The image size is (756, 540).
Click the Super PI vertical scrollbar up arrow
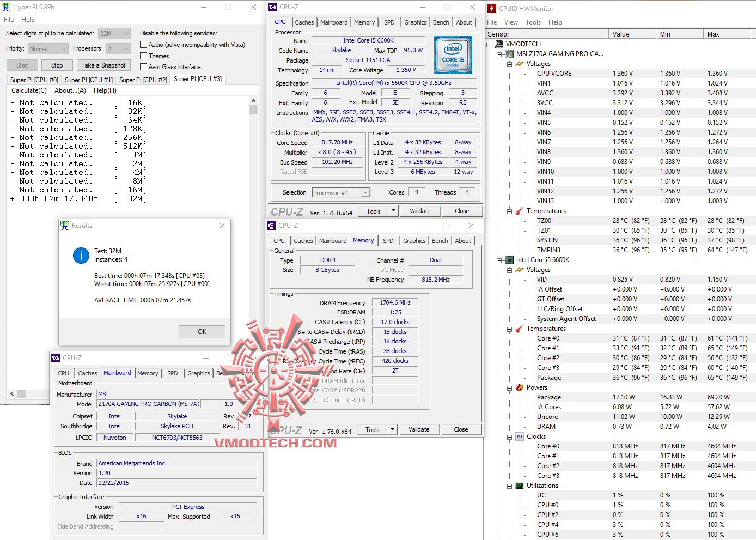point(253,101)
